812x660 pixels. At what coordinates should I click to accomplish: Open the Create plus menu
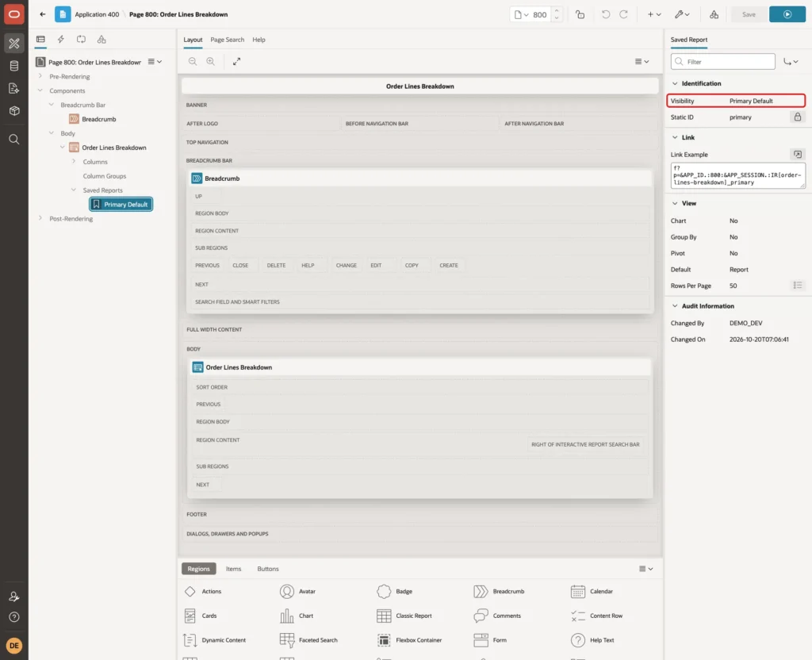click(x=654, y=14)
